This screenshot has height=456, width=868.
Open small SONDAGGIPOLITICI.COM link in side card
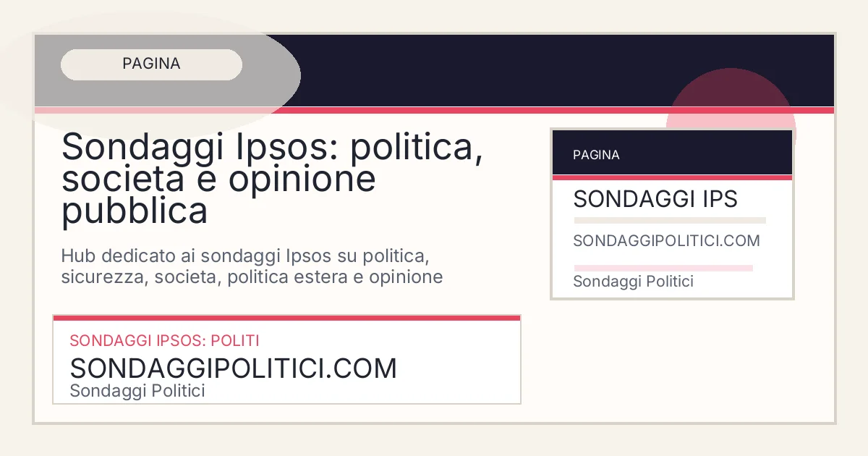tap(666, 241)
